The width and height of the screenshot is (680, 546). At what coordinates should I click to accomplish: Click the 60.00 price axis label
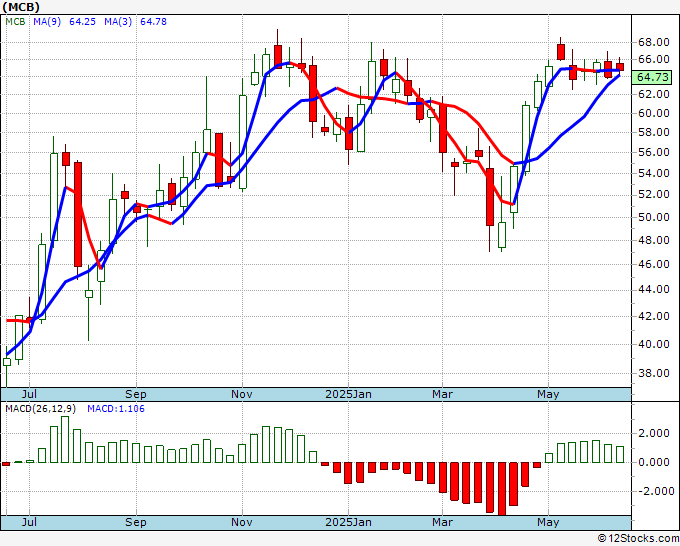click(x=653, y=113)
